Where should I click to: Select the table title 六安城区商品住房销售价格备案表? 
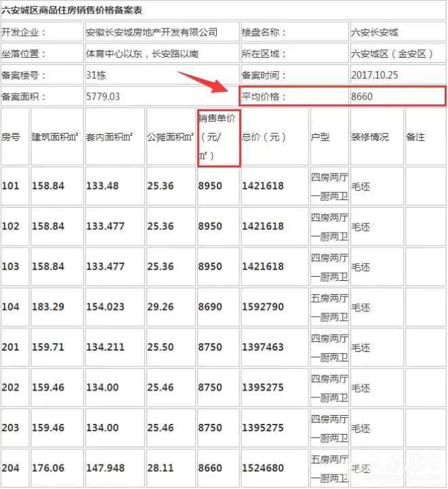(x=71, y=11)
